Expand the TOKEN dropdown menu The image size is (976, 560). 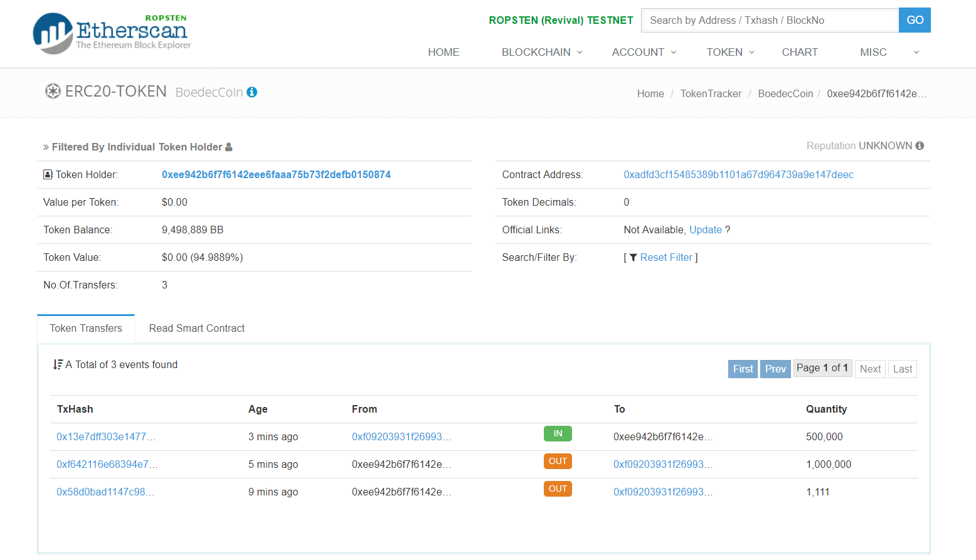click(730, 53)
